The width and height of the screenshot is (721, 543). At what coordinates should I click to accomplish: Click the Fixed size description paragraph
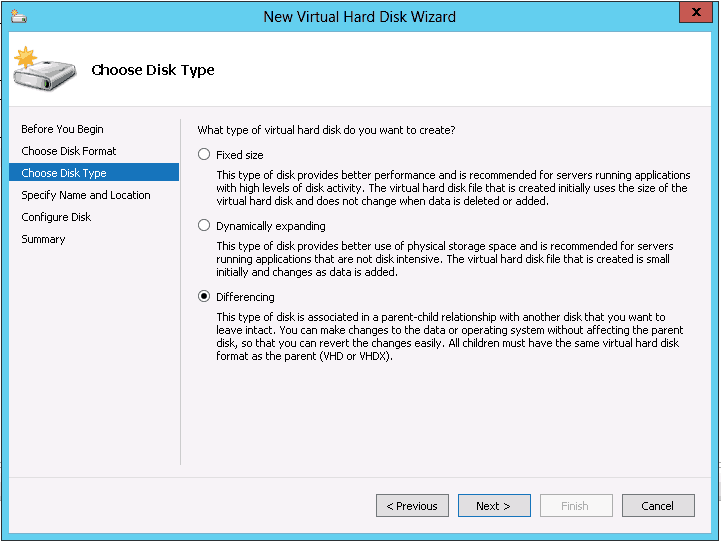[x=452, y=188]
